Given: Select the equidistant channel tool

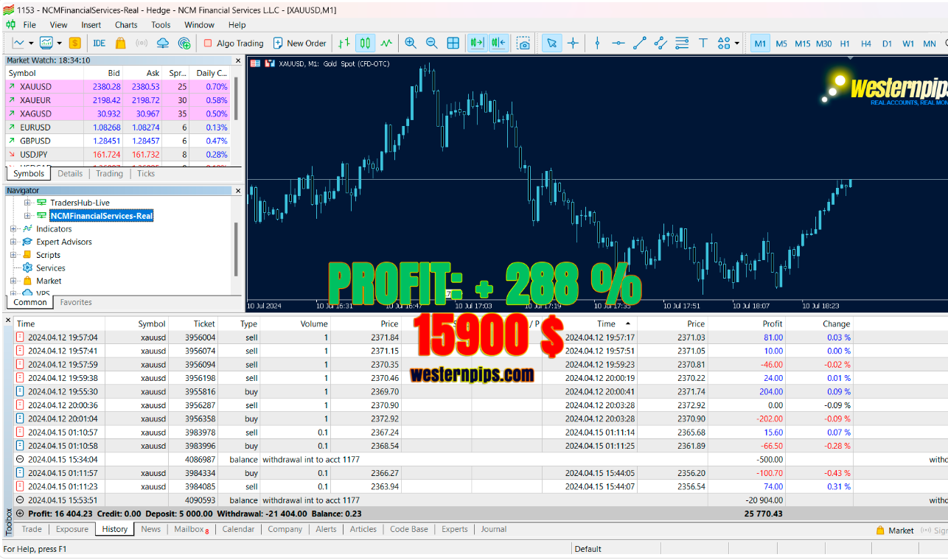Looking at the screenshot, I should [661, 43].
